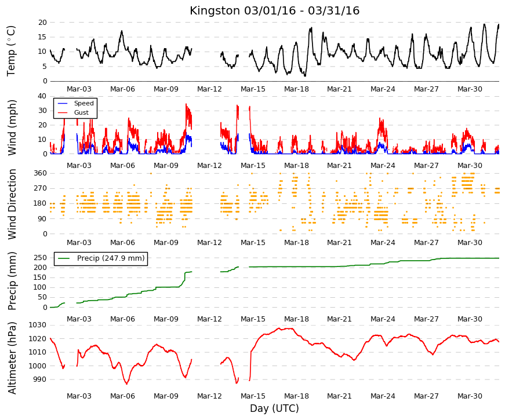Click Mar-24 tick under wind direction chart
Viewport: 505px width, 420px height.
tap(383, 243)
